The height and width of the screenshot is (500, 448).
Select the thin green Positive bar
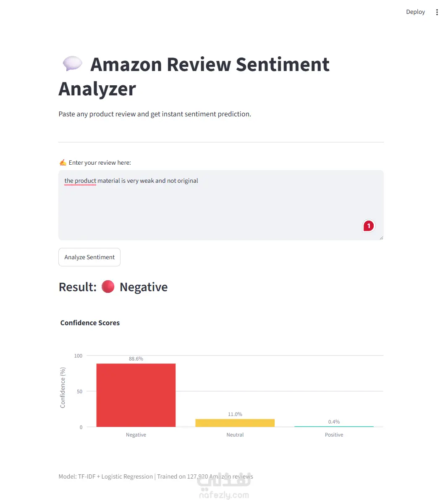334,426
